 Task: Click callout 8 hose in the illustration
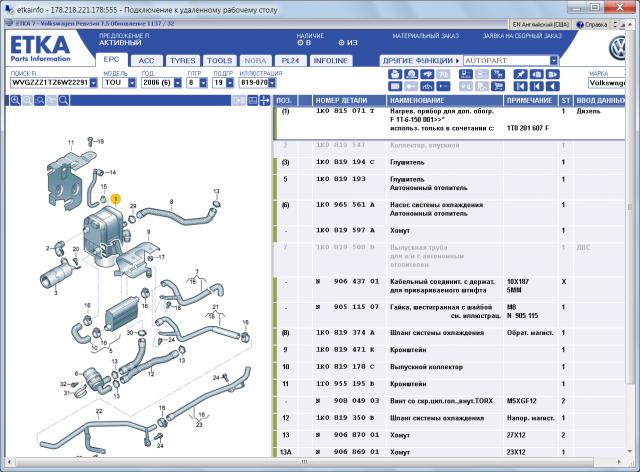pos(171,202)
